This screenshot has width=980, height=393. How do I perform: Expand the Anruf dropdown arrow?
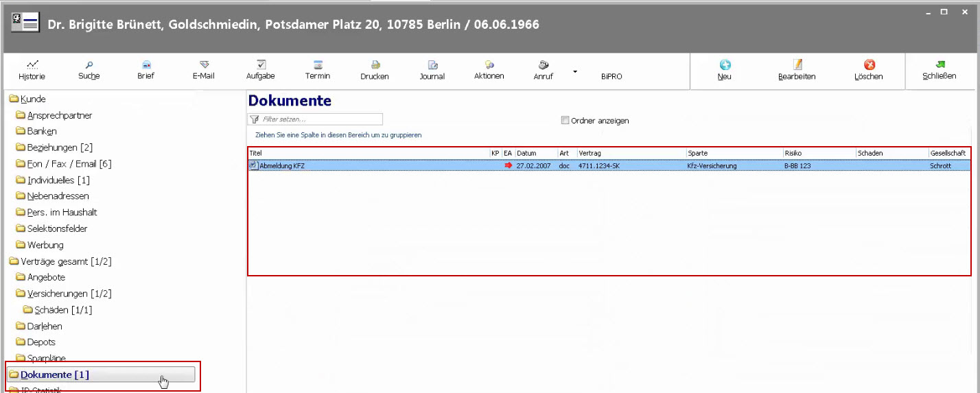(575, 71)
